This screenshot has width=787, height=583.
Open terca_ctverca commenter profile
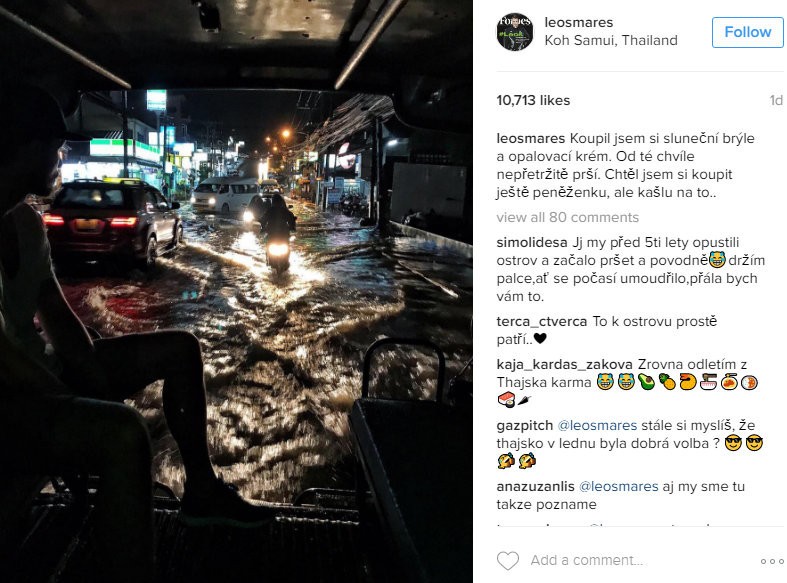[542, 322]
